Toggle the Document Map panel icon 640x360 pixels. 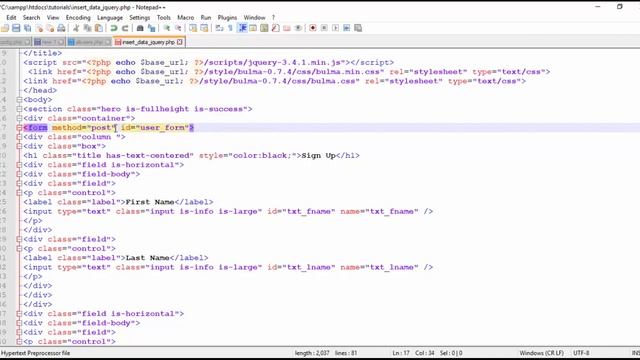click(x=264, y=28)
